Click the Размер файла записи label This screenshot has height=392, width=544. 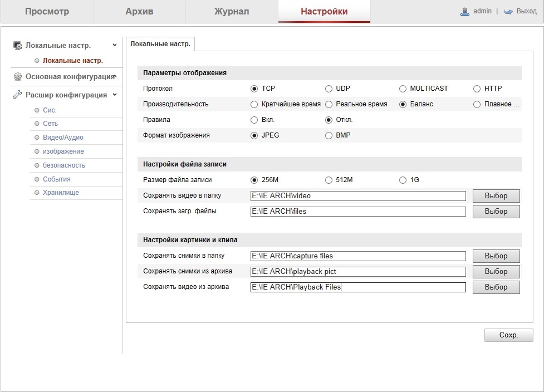(177, 180)
